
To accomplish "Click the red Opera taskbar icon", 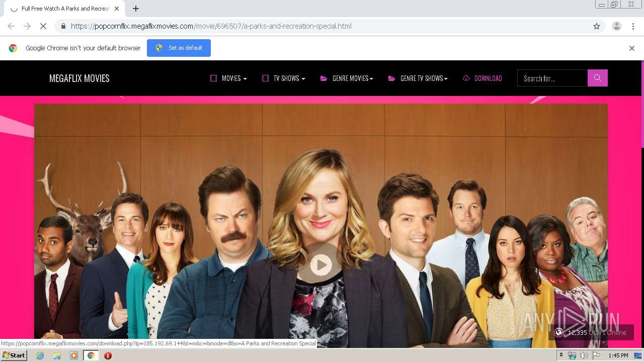I will pos(108,355).
